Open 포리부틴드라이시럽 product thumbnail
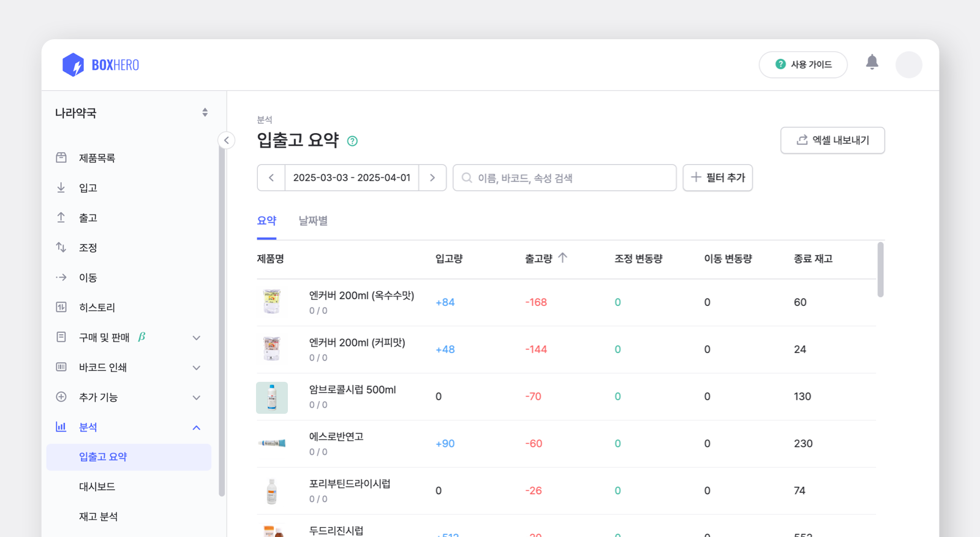The image size is (980, 537). (272, 491)
